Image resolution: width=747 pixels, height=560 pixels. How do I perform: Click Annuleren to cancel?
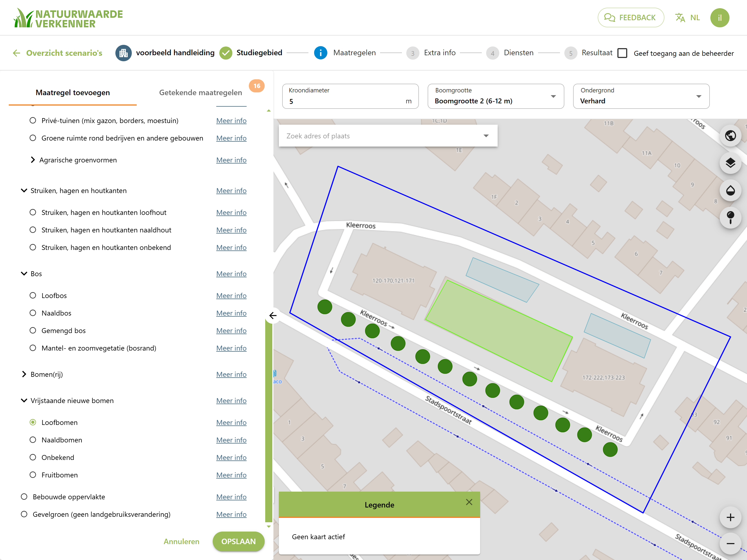pyautogui.click(x=181, y=541)
